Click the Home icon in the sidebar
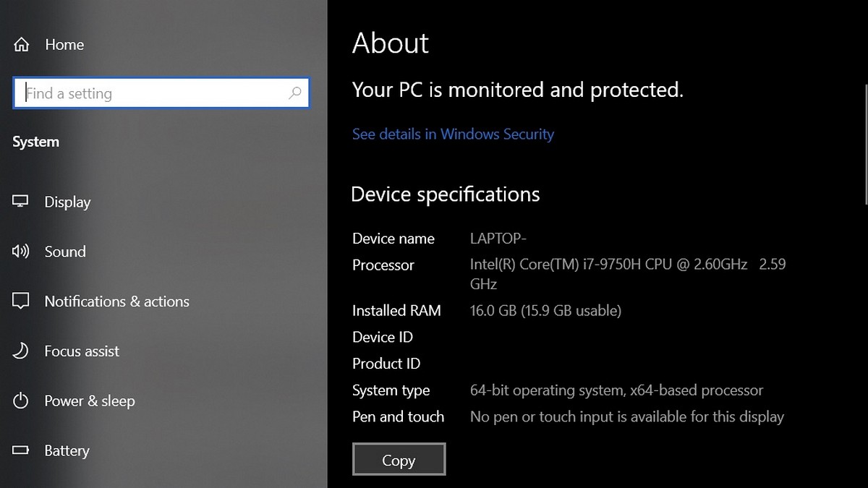 (x=21, y=44)
